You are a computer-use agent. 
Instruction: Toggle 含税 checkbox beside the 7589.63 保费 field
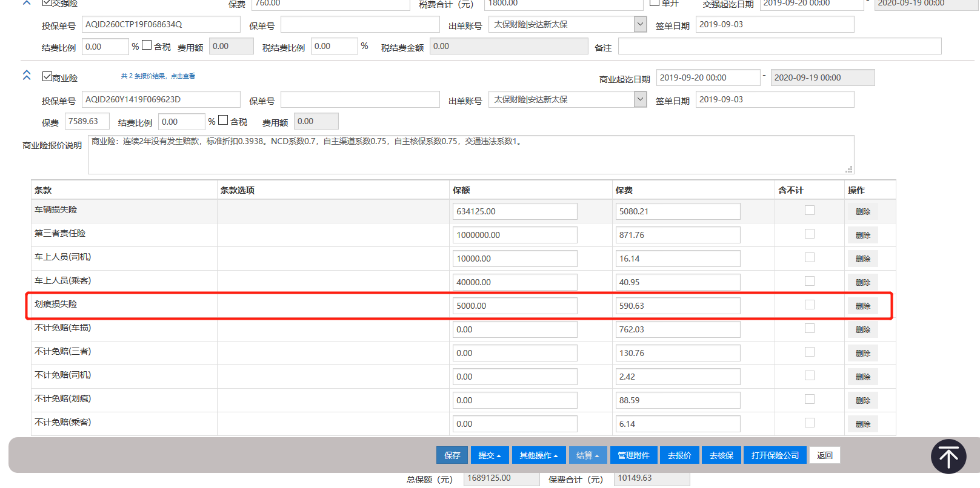point(223,120)
